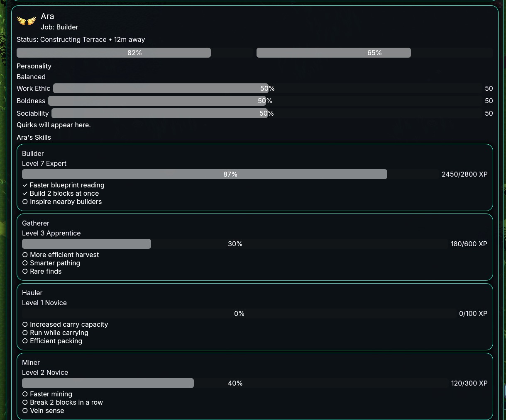Image resolution: width=506 pixels, height=420 pixels.
Task: Open the Hauler skill card header
Action: (32, 293)
